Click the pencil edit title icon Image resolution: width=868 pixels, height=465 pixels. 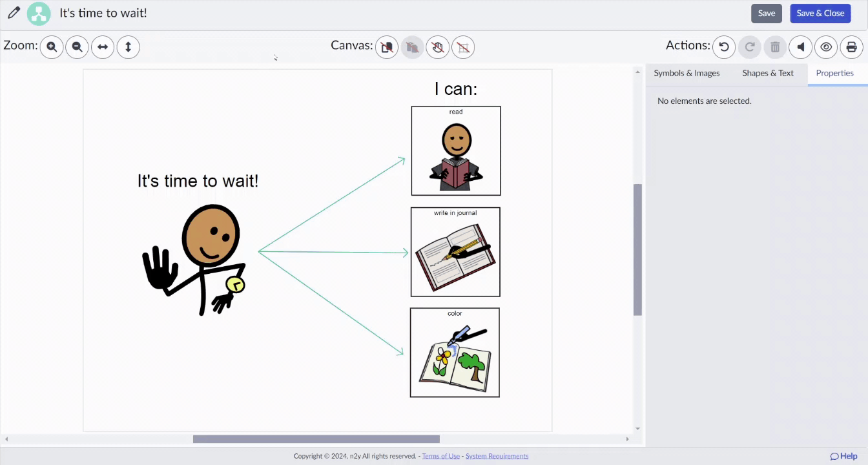pos(13,12)
